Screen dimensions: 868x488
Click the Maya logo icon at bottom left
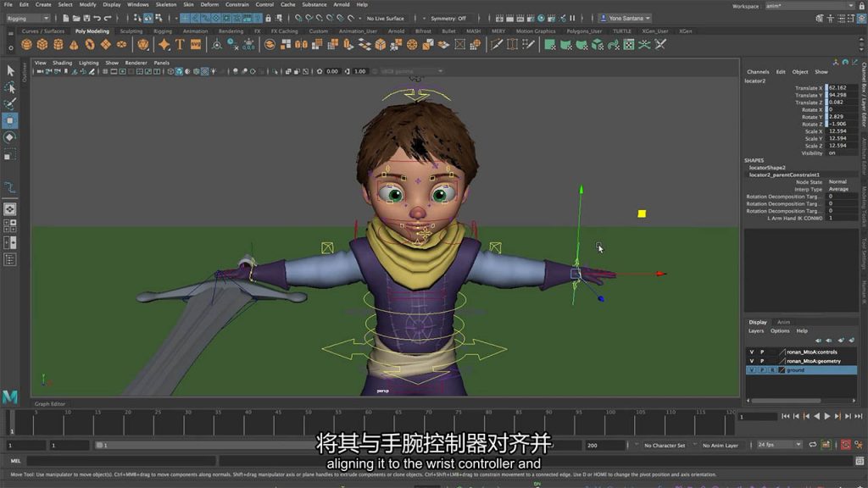(10, 396)
